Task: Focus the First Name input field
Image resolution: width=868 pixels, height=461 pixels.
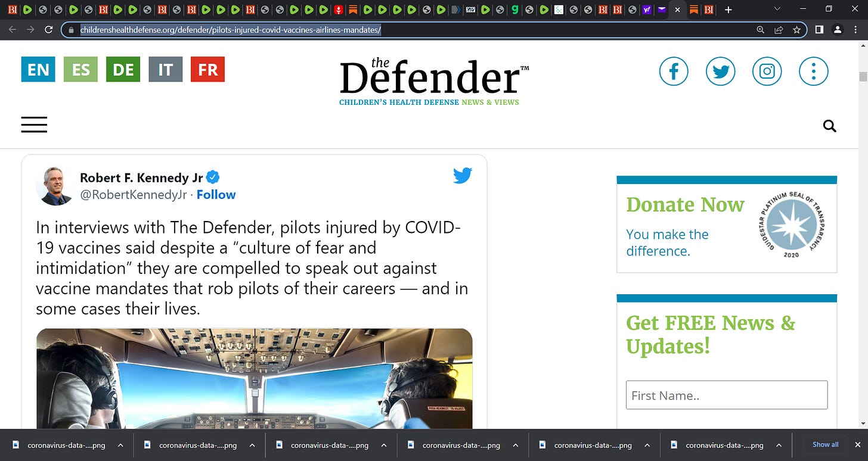Action: coord(727,395)
